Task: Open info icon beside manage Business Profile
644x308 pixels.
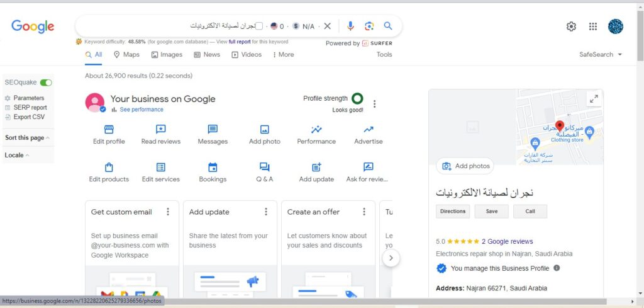Action: pyautogui.click(x=557, y=268)
